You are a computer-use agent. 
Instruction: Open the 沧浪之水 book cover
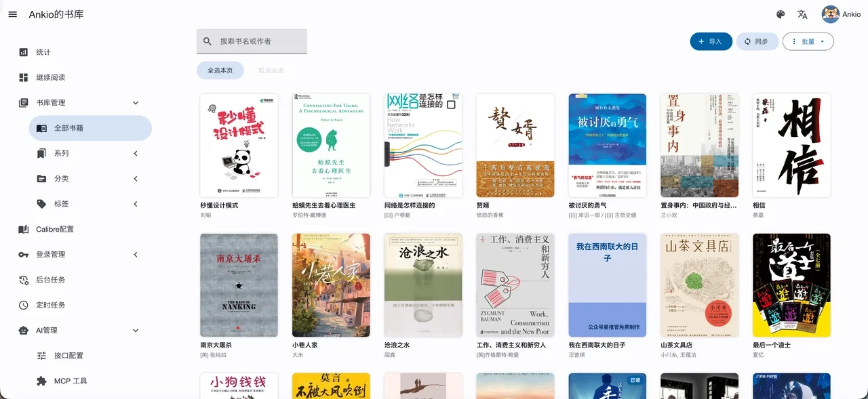click(423, 285)
